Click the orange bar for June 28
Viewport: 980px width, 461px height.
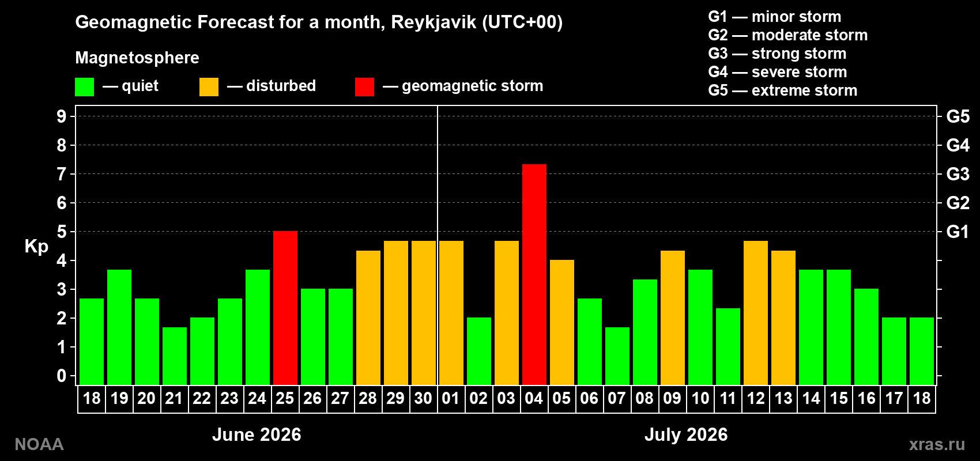coord(368,318)
